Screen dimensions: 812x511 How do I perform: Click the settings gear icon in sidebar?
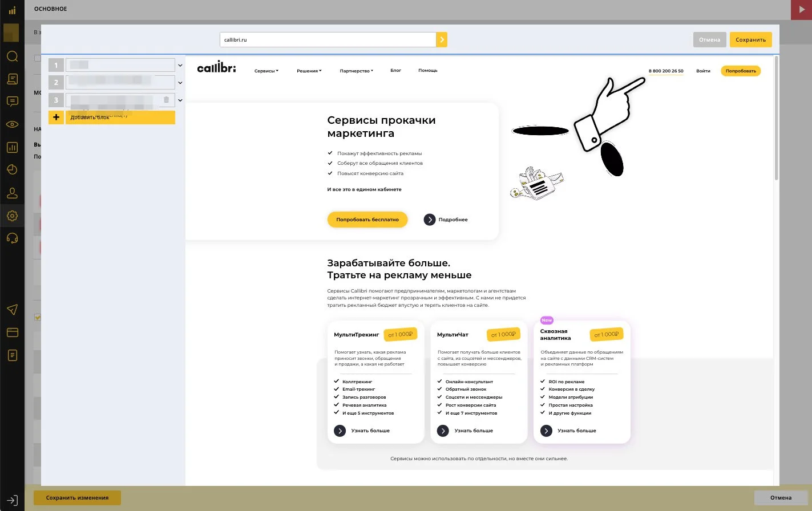(x=12, y=216)
